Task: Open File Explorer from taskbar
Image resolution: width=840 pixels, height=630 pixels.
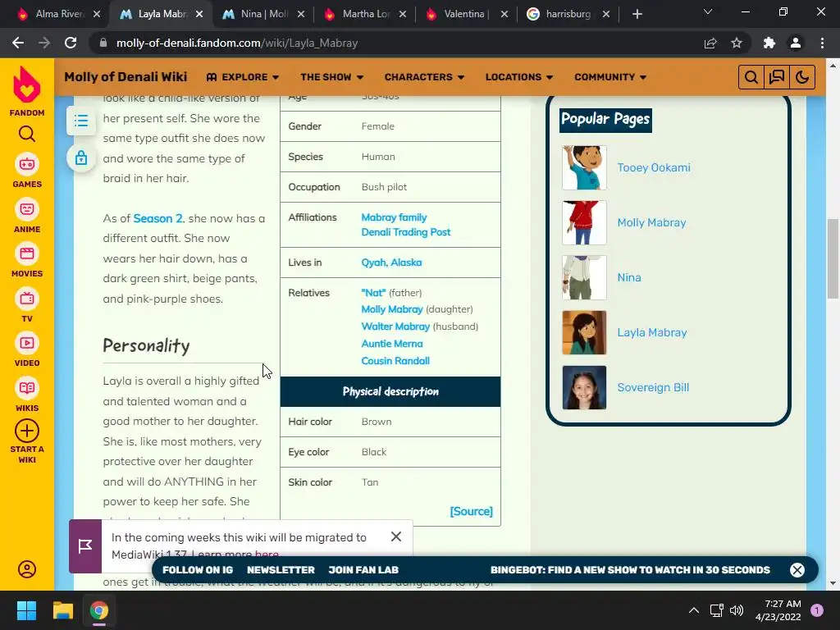Action: pos(62,610)
